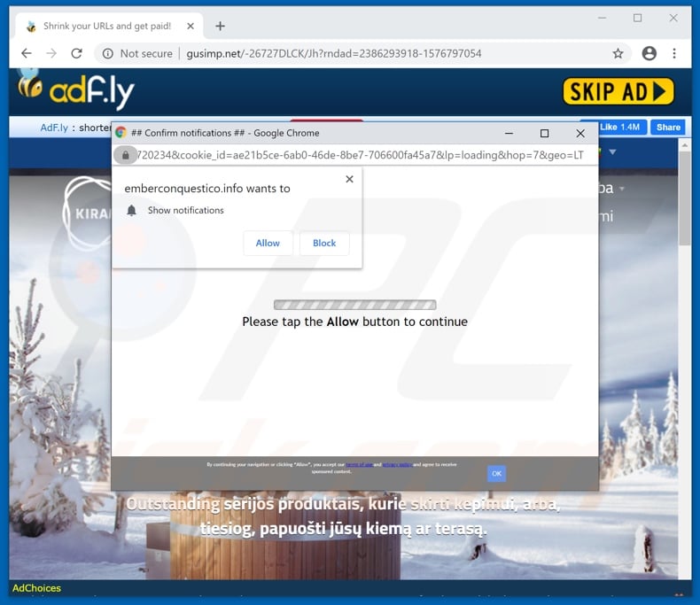
Task: Click the AdChoices link
Action: tap(36, 588)
